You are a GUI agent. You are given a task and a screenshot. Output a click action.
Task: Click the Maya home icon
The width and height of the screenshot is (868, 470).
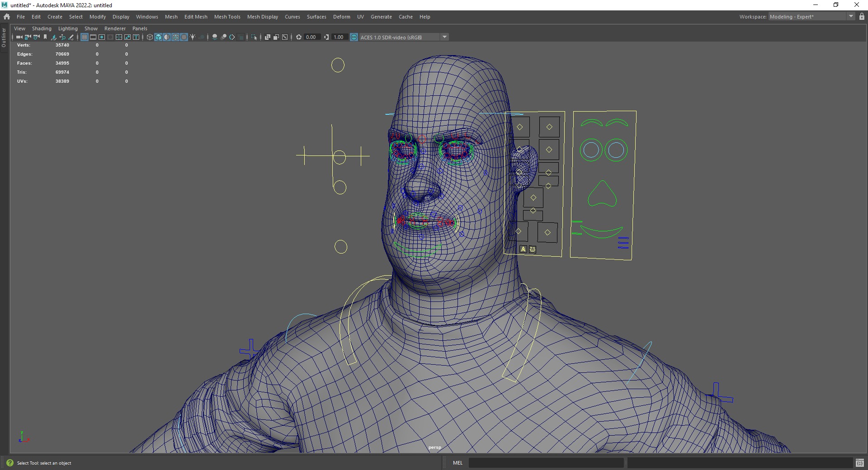7,16
